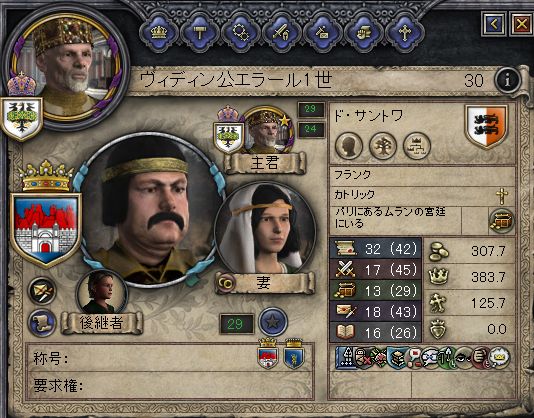Open the hammer laws tab icon
The image size is (534, 418).
[x=200, y=33]
